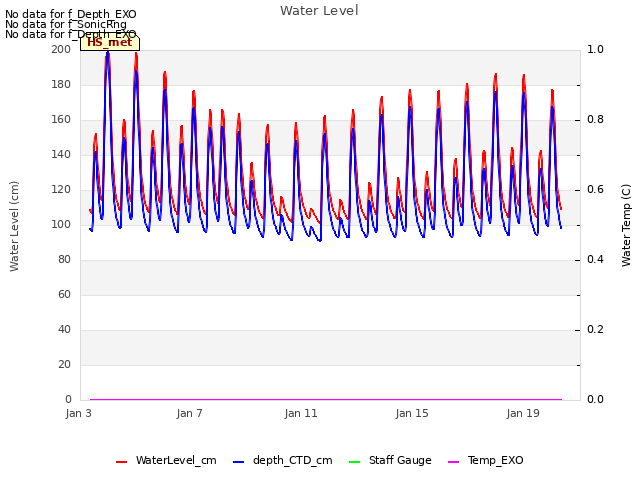640x480 pixels.
Task: Click the blue depth_CTD_cm legend swatch
Action: pos(238,462)
